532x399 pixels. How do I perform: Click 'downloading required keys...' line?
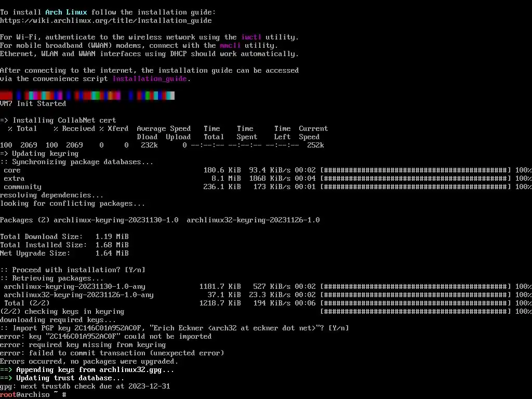pos(58,320)
